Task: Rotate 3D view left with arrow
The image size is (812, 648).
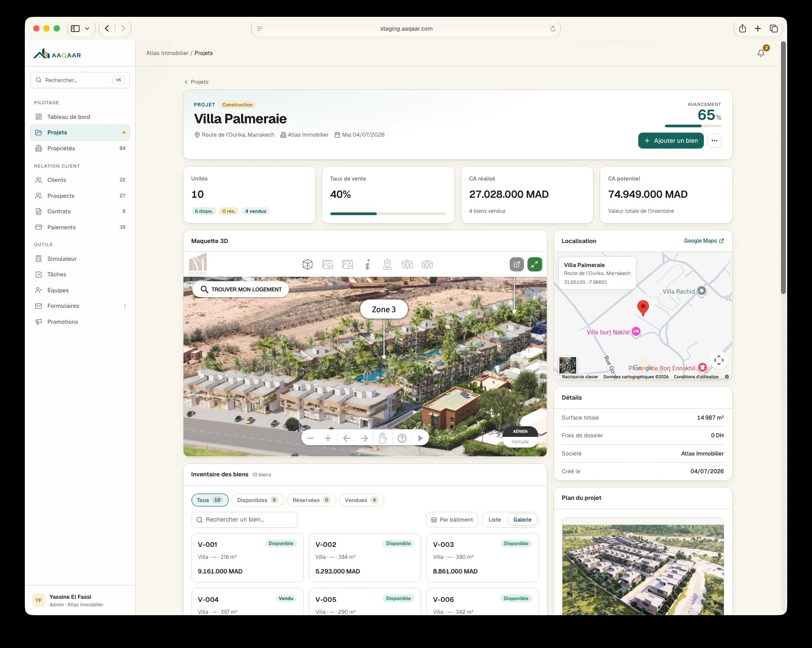Action: coord(347,438)
